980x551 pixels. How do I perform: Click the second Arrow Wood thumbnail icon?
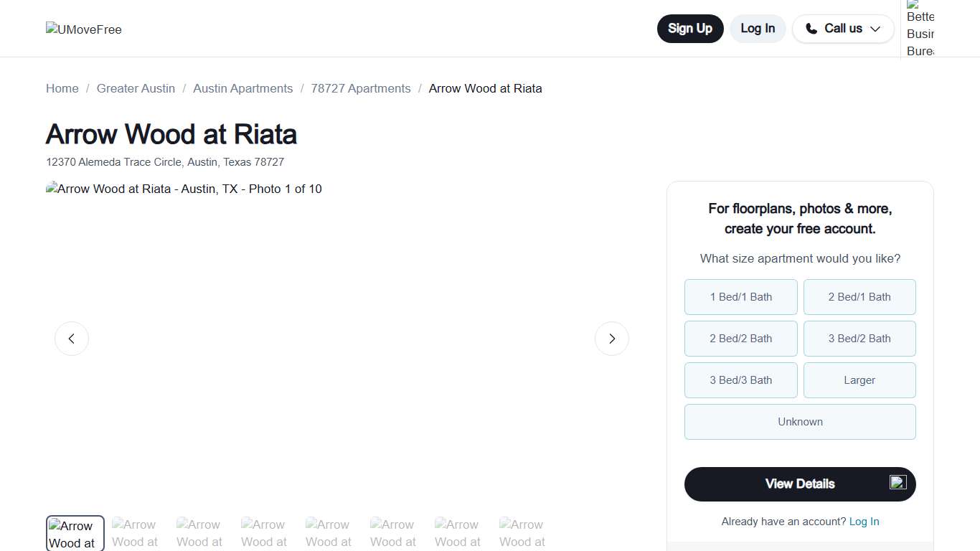click(136, 532)
